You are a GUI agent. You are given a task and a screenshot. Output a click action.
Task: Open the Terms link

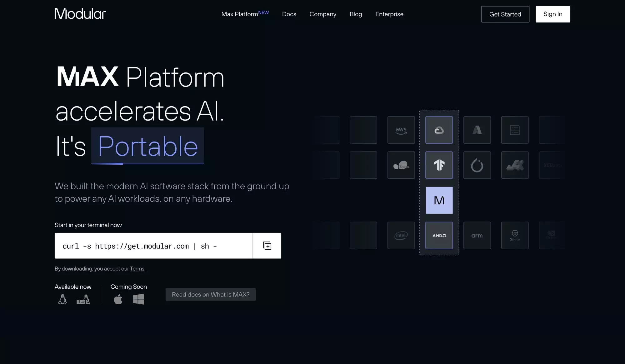(137, 269)
